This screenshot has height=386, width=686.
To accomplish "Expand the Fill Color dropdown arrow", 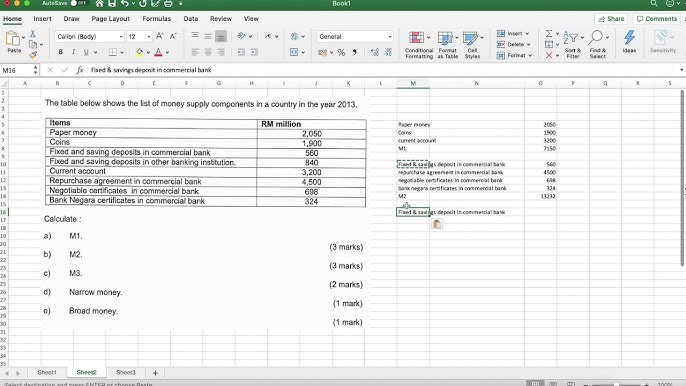I will pyautogui.click(x=148, y=53).
